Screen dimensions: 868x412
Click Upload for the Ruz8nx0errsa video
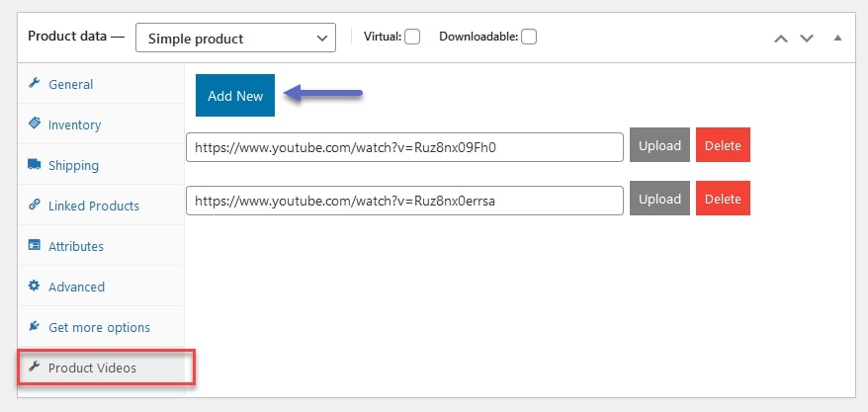click(659, 198)
